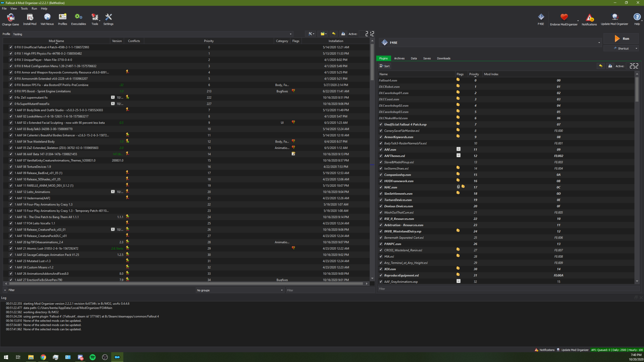Image resolution: width=644 pixels, height=362 pixels.
Task: Click Update Mod Organizer in status bar
Action: point(573,350)
